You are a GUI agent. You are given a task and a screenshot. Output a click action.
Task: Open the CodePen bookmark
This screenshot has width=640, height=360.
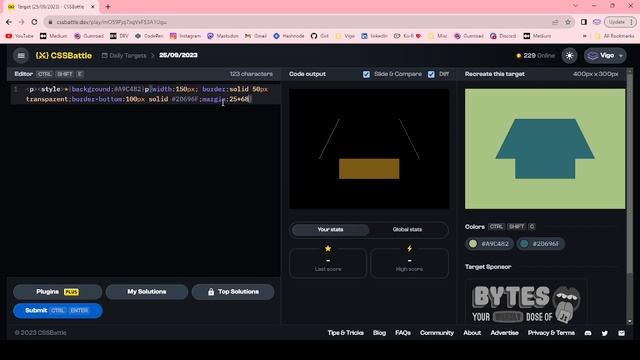pos(149,36)
